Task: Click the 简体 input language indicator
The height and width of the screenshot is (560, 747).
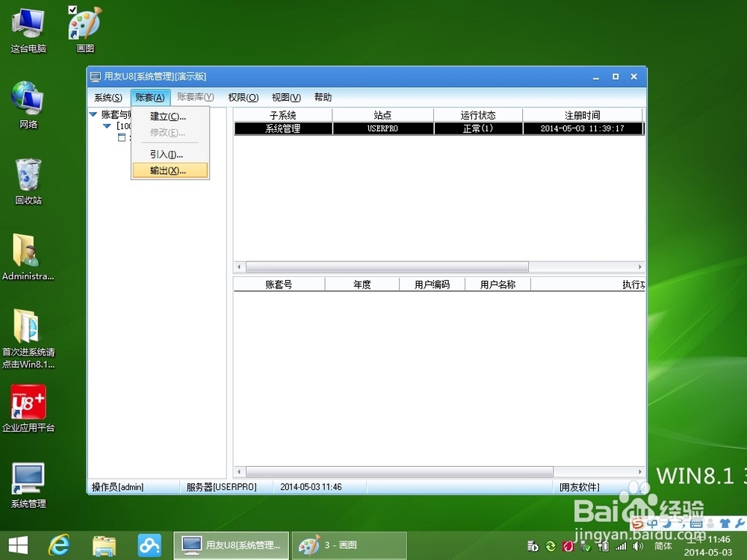Action: pyautogui.click(x=663, y=547)
